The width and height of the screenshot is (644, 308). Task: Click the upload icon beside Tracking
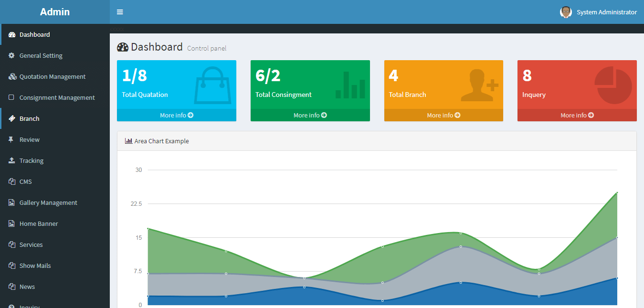[x=11, y=160]
